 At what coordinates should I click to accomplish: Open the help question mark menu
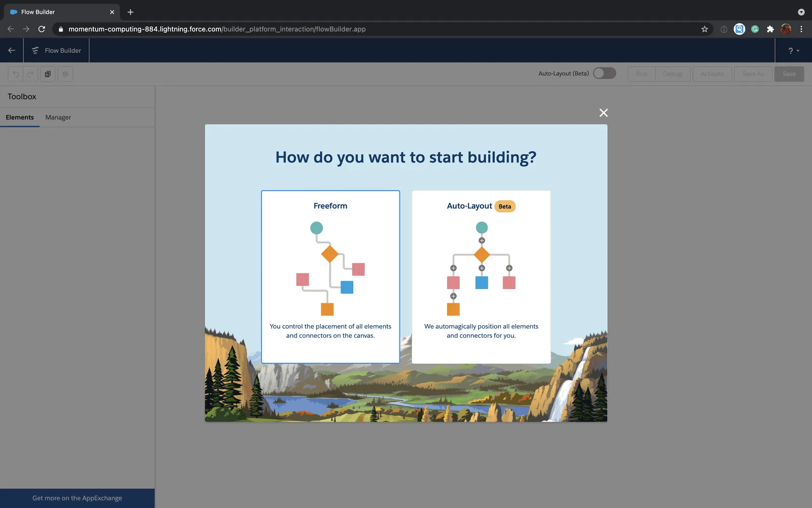pos(793,51)
